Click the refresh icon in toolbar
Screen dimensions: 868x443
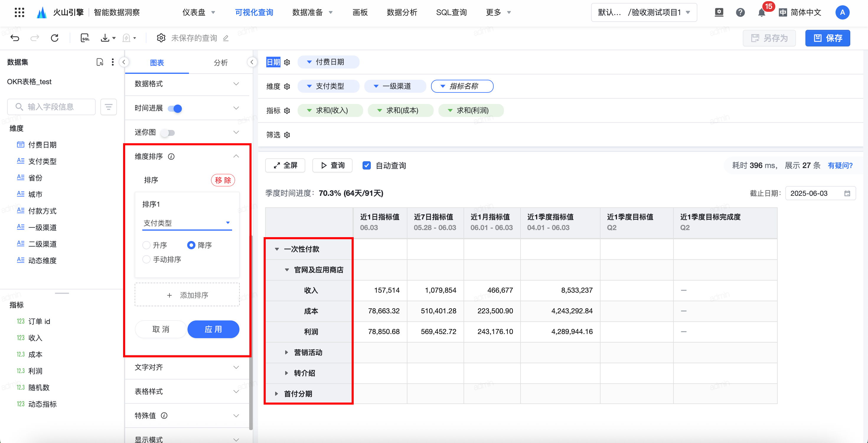(x=55, y=38)
